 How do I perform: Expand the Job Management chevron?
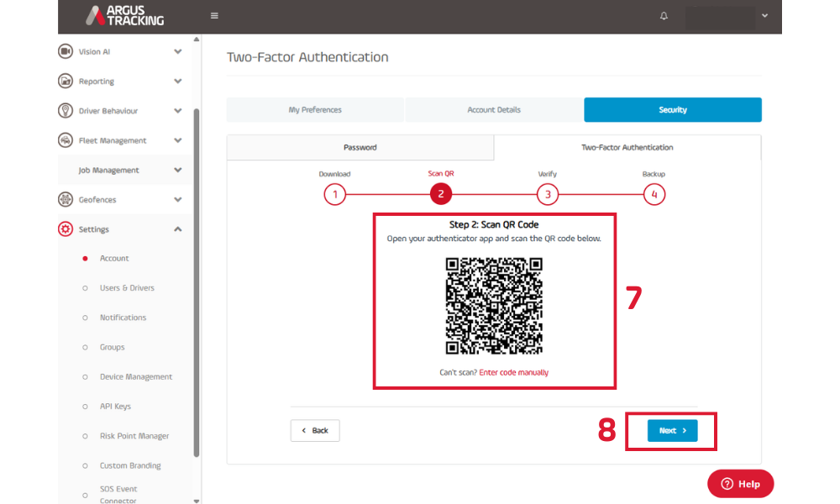(x=178, y=170)
